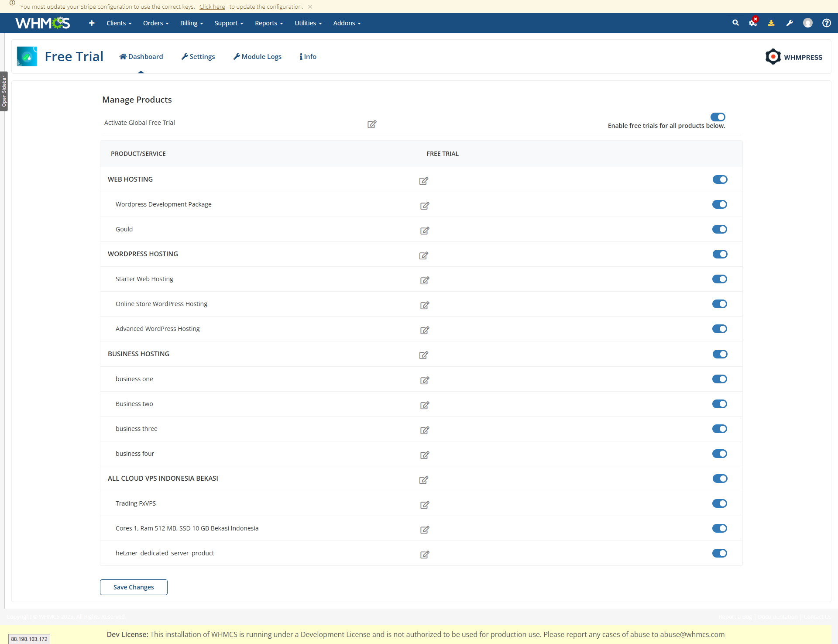Image resolution: width=838 pixels, height=644 pixels.
Task: Click the Save Changes button
Action: 134,587
